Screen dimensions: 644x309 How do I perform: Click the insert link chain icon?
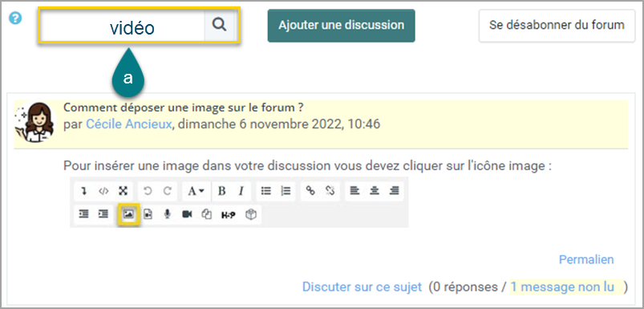tap(310, 191)
